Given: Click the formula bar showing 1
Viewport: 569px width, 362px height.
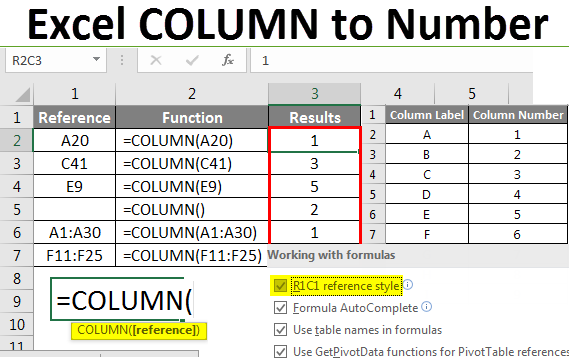Looking at the screenshot, I should pyautogui.click(x=391, y=60).
